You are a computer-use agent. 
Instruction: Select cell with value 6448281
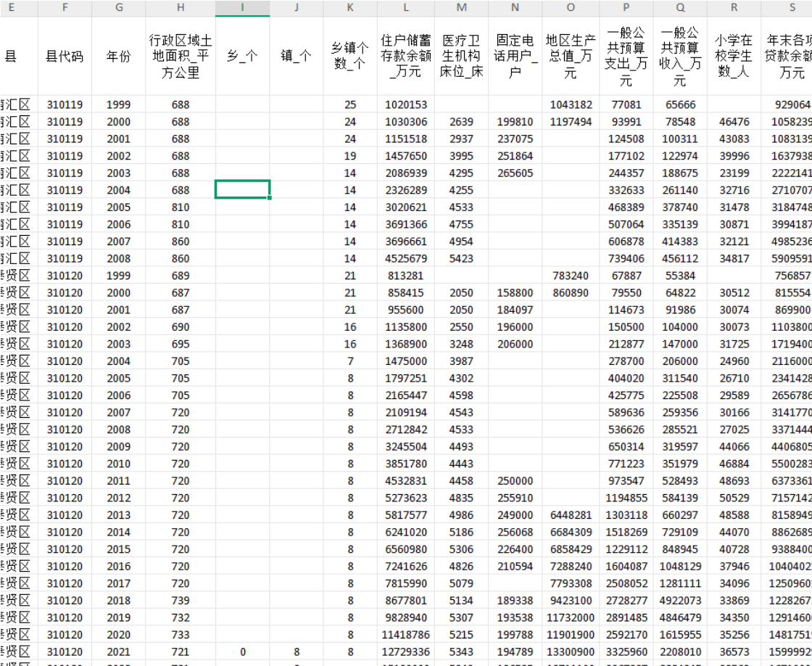tap(571, 515)
